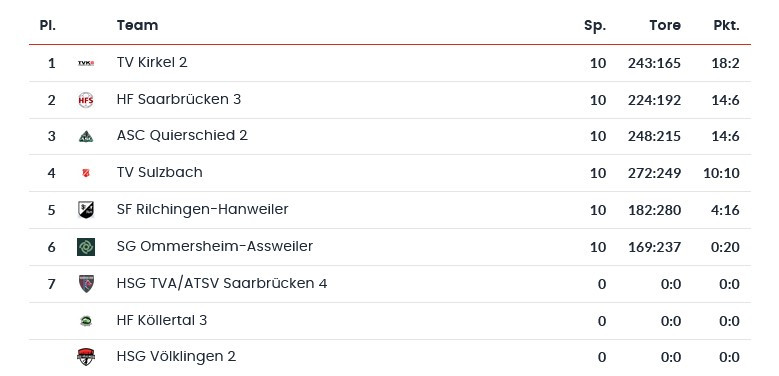Click the SG Ommersheim-Assweiler green square logo
The height and width of the screenshot is (376, 779).
(x=86, y=247)
